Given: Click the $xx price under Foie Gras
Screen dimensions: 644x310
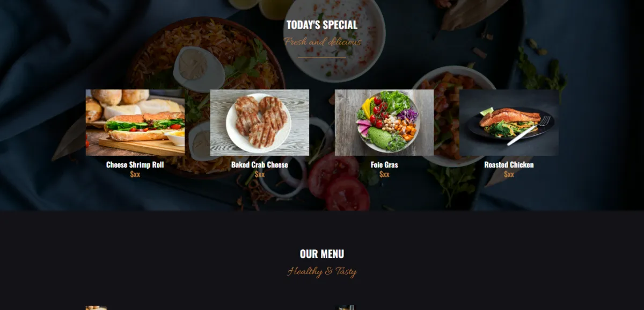Looking at the screenshot, I should coord(384,174).
